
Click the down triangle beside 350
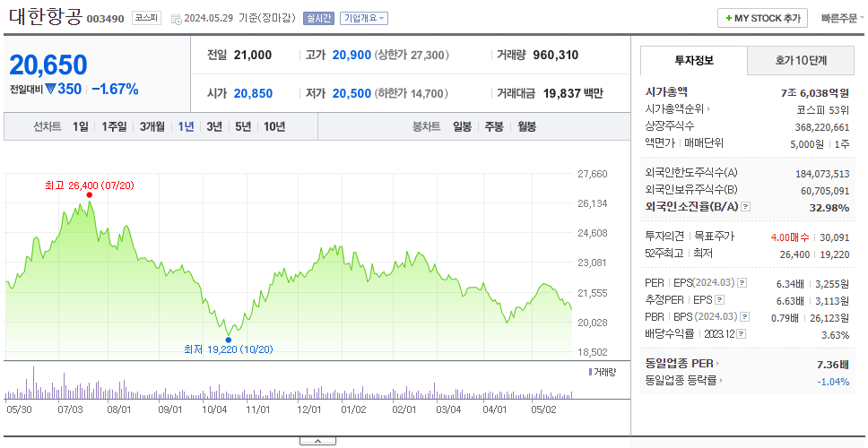50,89
